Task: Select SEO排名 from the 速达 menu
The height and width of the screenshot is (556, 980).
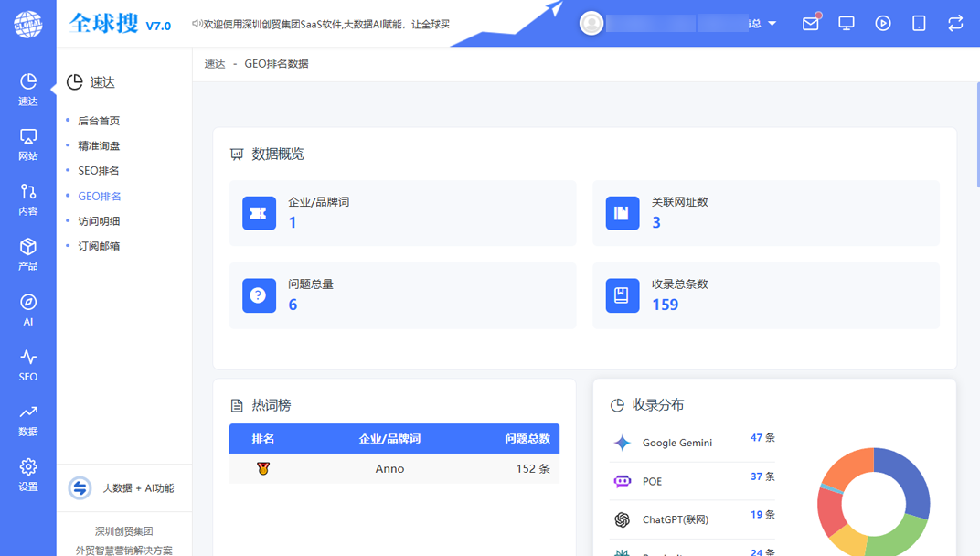Action: (99, 170)
